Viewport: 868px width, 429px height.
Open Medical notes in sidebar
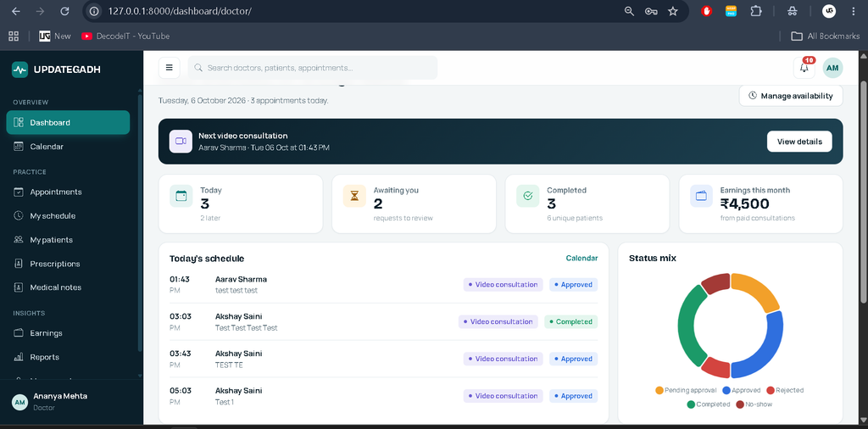point(68,287)
